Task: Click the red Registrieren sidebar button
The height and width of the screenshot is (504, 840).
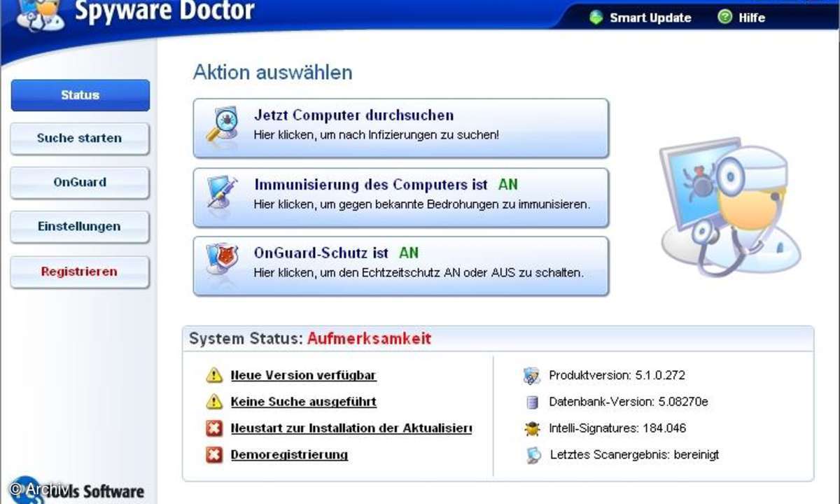Action: click(x=80, y=272)
